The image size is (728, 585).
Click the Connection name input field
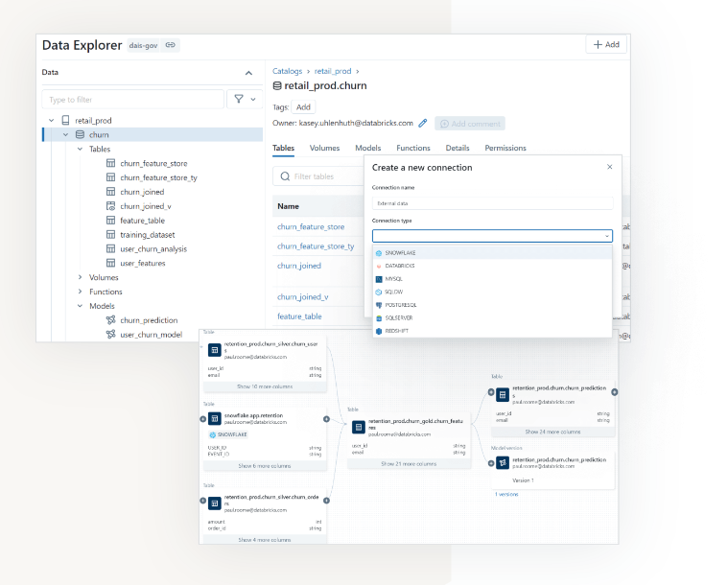click(x=492, y=203)
